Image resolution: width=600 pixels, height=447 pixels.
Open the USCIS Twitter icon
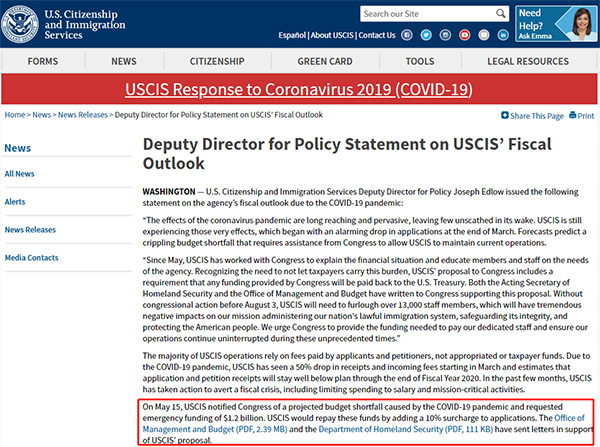point(426,35)
